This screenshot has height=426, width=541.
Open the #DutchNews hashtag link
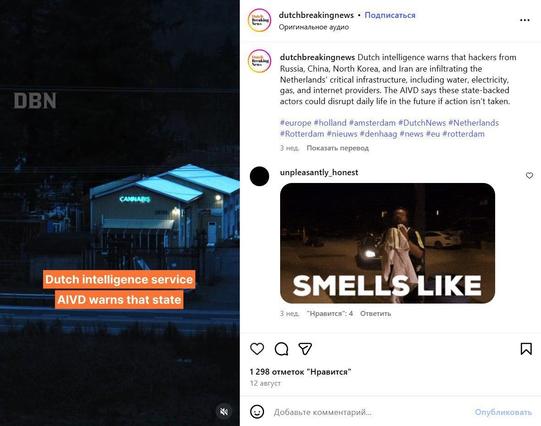pyautogui.click(x=422, y=123)
